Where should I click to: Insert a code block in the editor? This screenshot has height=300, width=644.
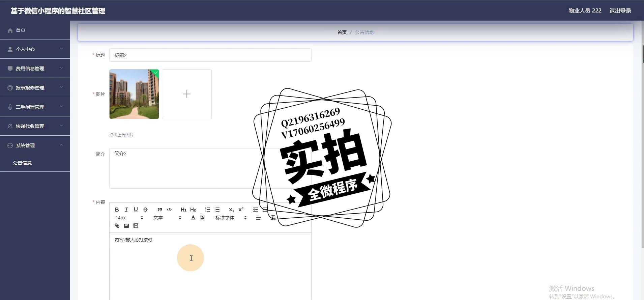169,210
